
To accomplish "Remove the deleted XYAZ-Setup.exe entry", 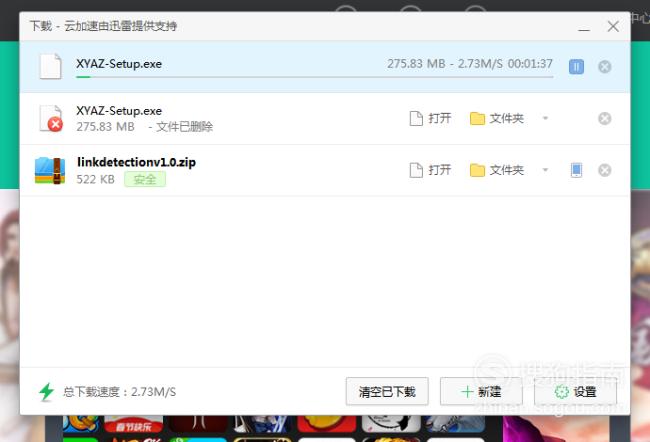I will (x=605, y=119).
